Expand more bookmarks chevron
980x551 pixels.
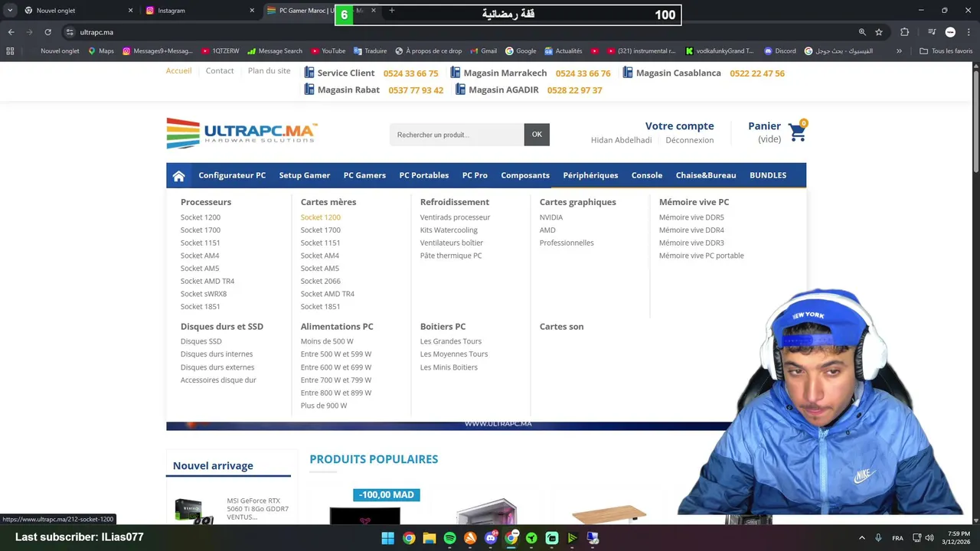(899, 51)
